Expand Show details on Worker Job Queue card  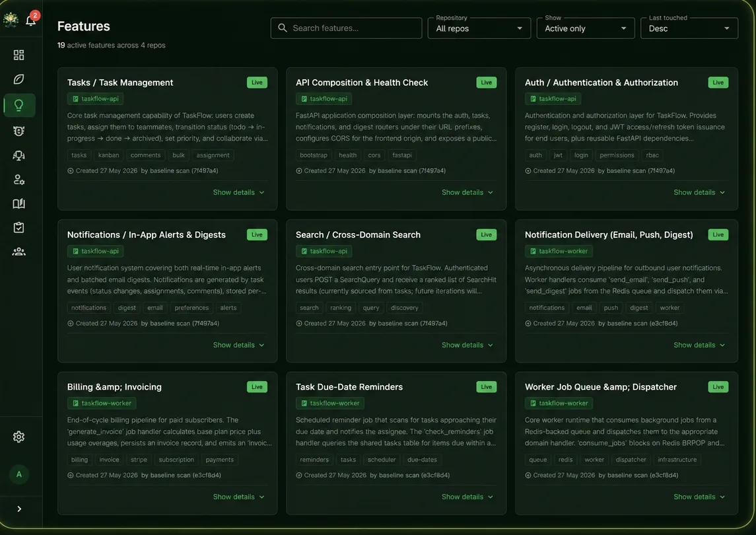pyautogui.click(x=699, y=497)
